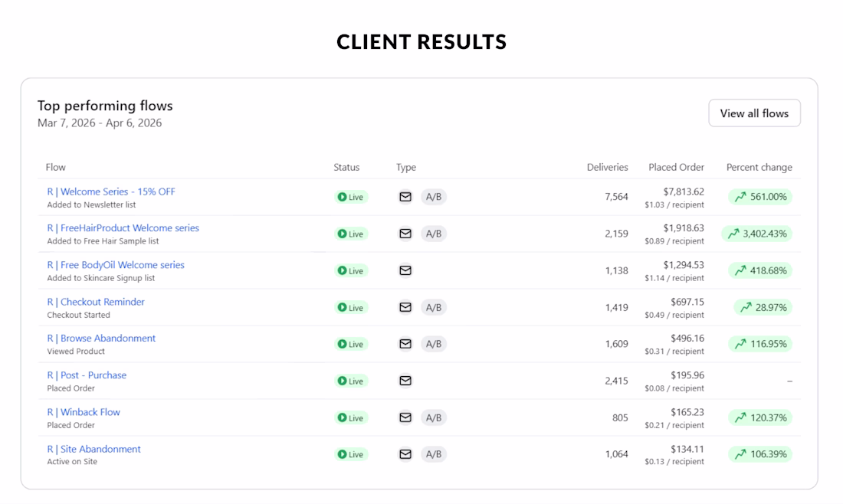Click the Live status badge for Winback Flow

point(351,417)
